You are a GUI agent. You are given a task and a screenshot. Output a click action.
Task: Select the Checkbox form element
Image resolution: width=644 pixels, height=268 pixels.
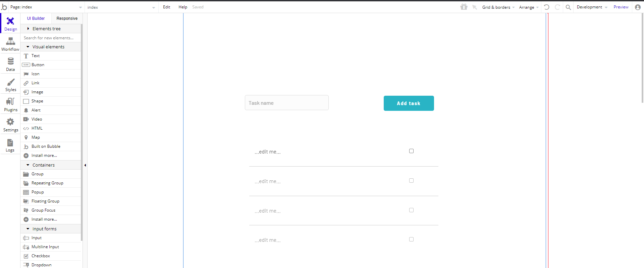click(51, 256)
